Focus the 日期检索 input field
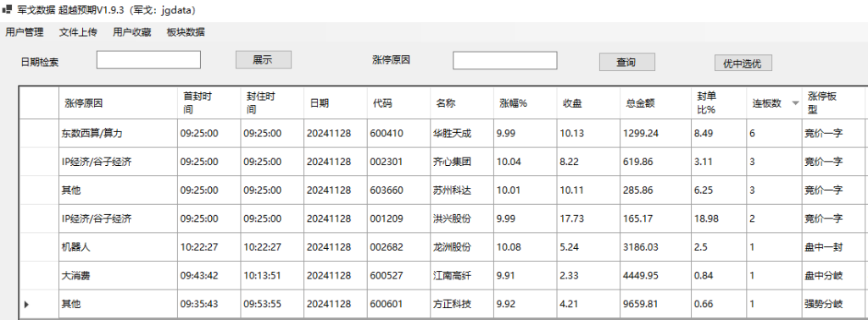Screen dimensions: 868x320 pos(148,60)
